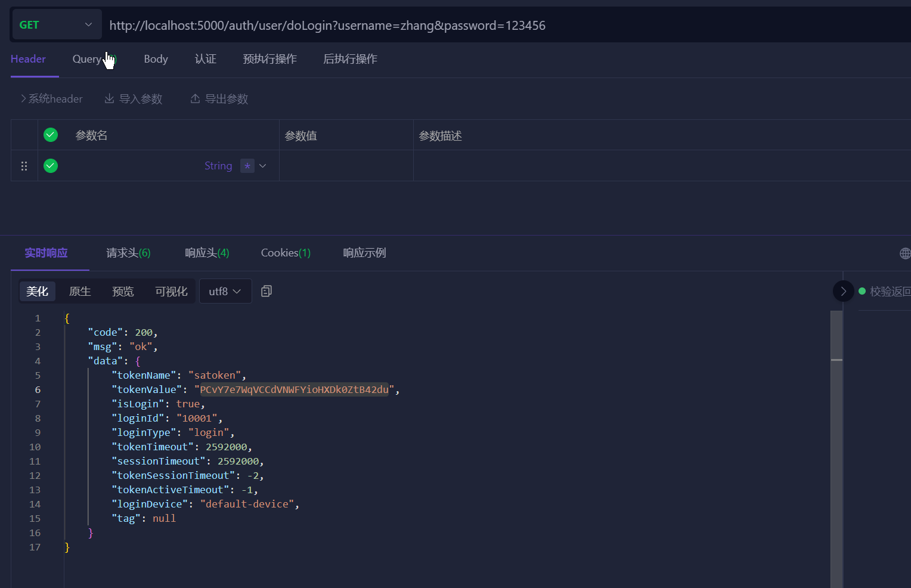This screenshot has height=588, width=911.
Task: Open the GET request method dropdown
Action: [57, 25]
